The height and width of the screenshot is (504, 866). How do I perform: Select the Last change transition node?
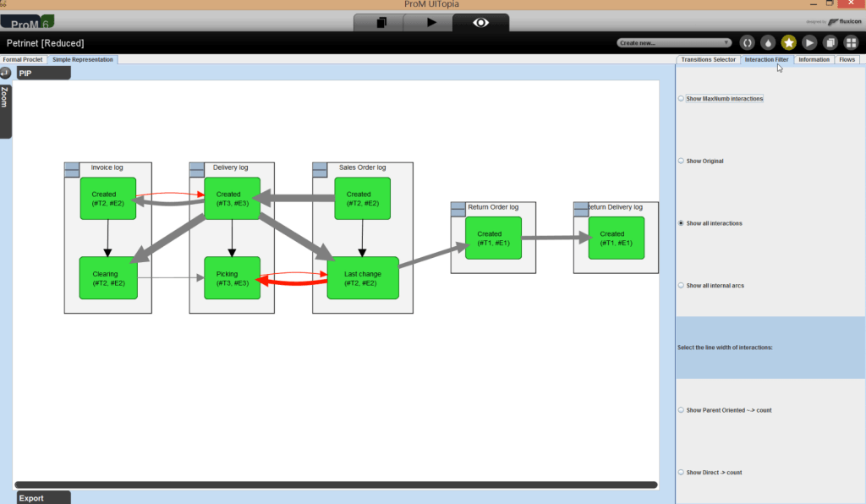click(362, 278)
